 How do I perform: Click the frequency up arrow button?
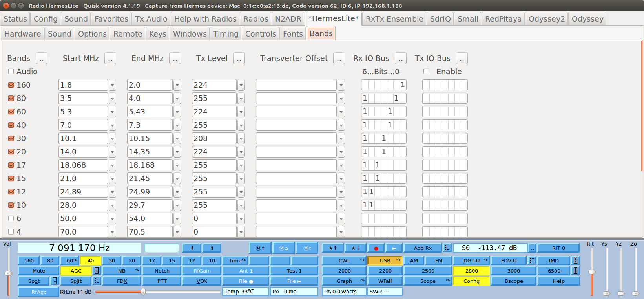212,248
